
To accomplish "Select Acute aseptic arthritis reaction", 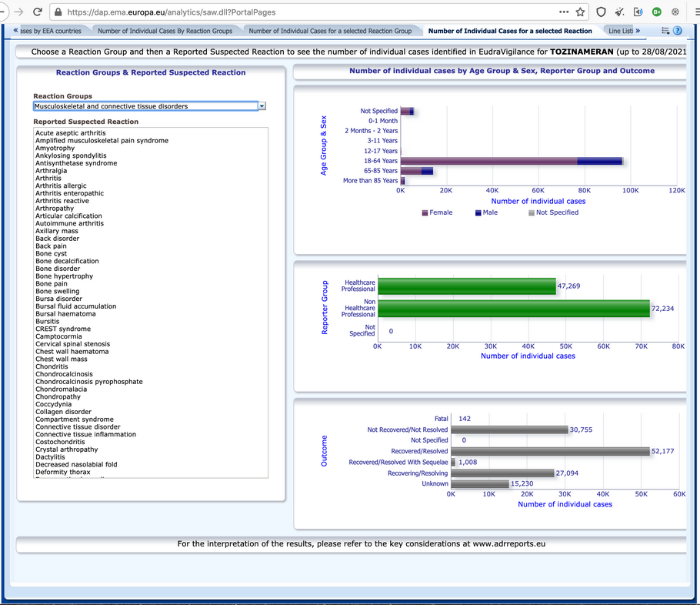I will [x=71, y=133].
